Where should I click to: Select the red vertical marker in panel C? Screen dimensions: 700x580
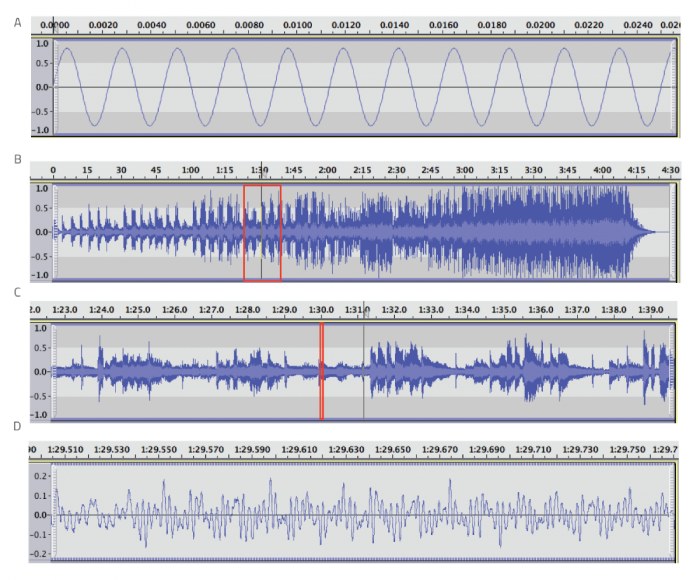click(x=321, y=371)
